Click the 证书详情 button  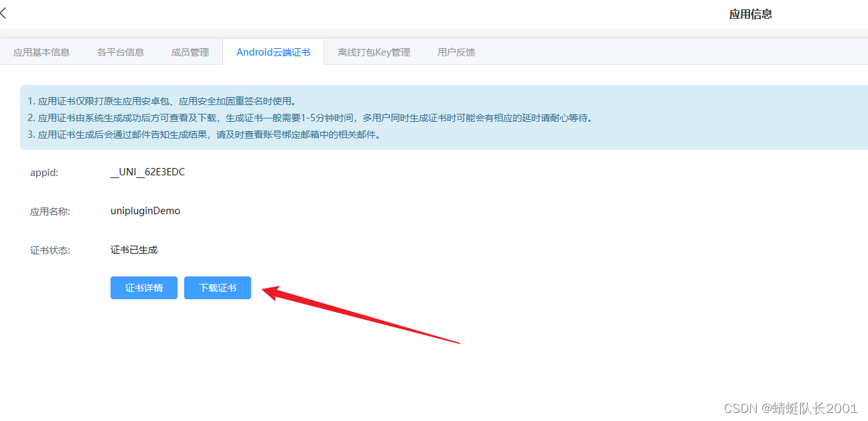point(144,288)
